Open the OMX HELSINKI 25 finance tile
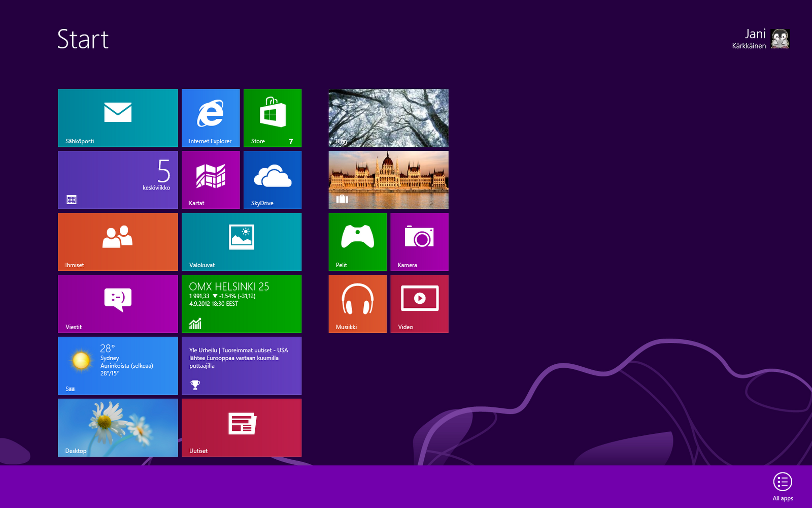The width and height of the screenshot is (812, 508). (242, 304)
